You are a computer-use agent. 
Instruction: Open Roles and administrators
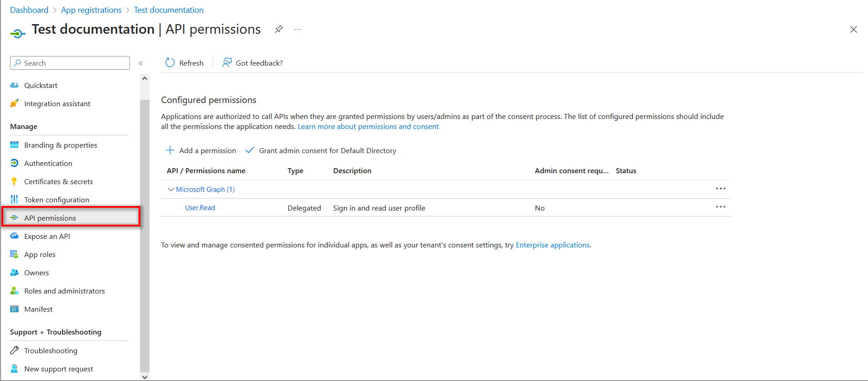(x=64, y=291)
